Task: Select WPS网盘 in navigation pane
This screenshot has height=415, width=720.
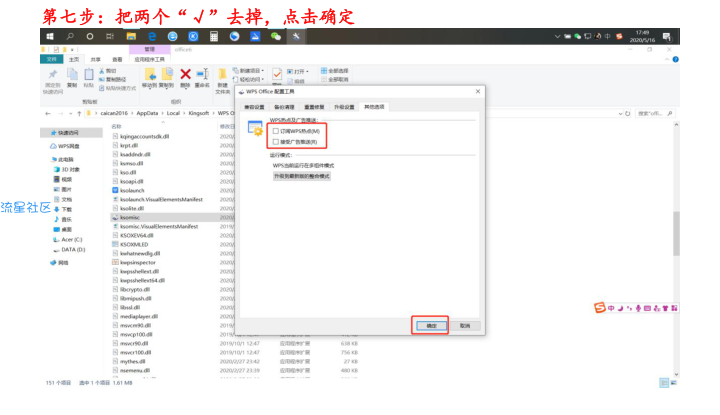Action: (x=65, y=146)
